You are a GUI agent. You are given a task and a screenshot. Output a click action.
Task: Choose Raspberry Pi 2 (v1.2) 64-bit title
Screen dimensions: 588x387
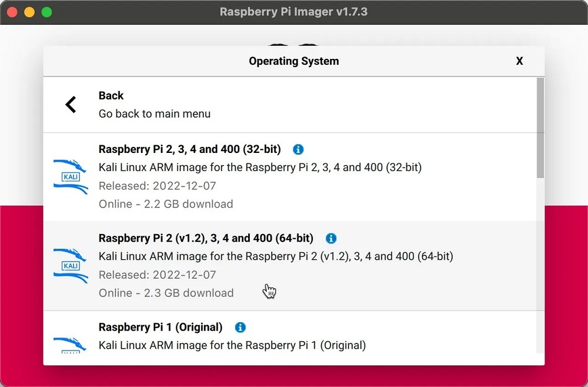tap(206, 238)
